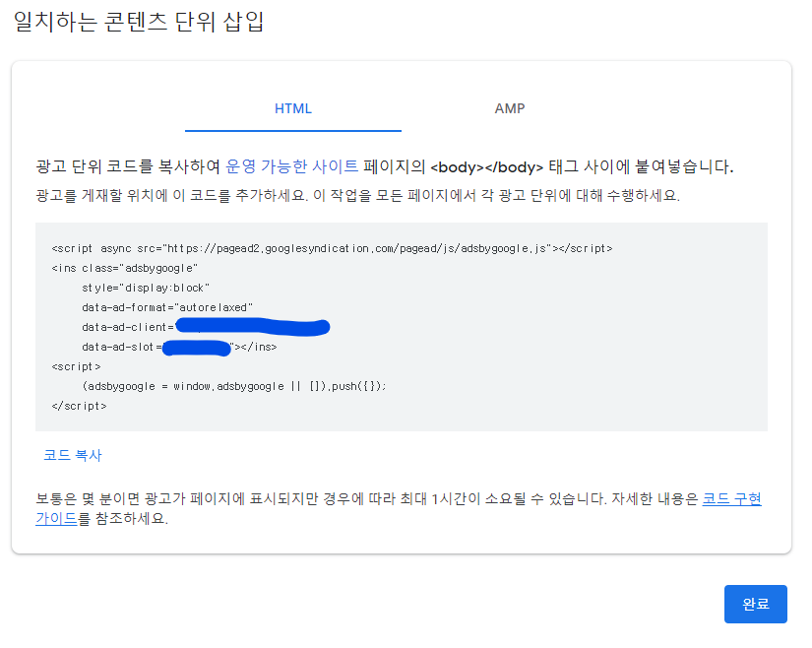Click the ins class="adsbygoogle" line
The height and width of the screenshot is (648, 812).
point(125,268)
